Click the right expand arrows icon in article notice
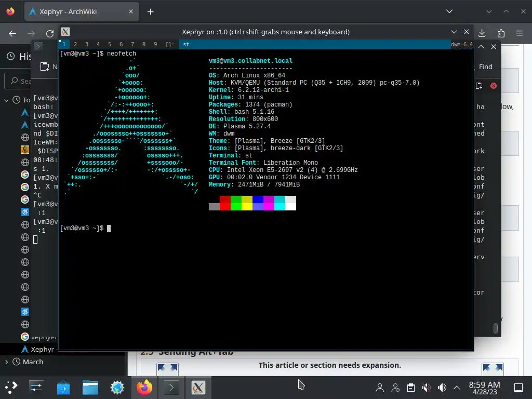532x399 pixels. click(x=493, y=369)
